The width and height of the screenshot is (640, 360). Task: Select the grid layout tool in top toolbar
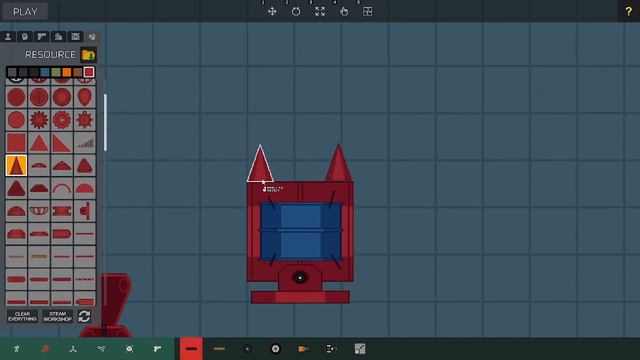coord(368,11)
